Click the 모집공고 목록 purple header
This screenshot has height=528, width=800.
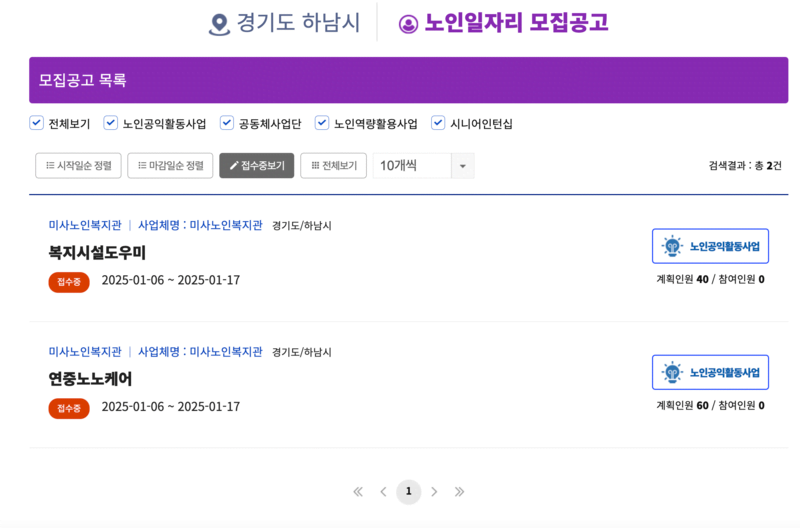(x=408, y=80)
